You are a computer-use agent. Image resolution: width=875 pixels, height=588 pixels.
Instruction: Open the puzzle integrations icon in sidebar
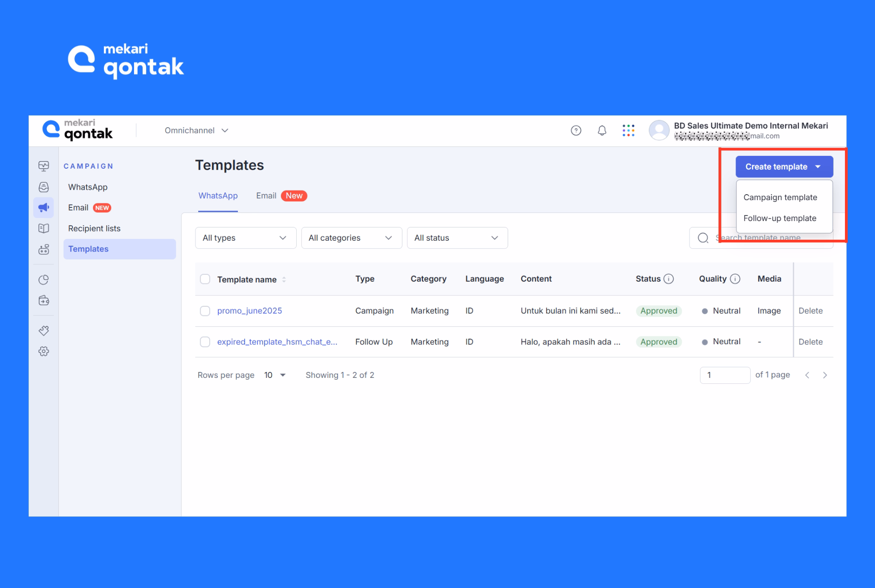(44, 331)
